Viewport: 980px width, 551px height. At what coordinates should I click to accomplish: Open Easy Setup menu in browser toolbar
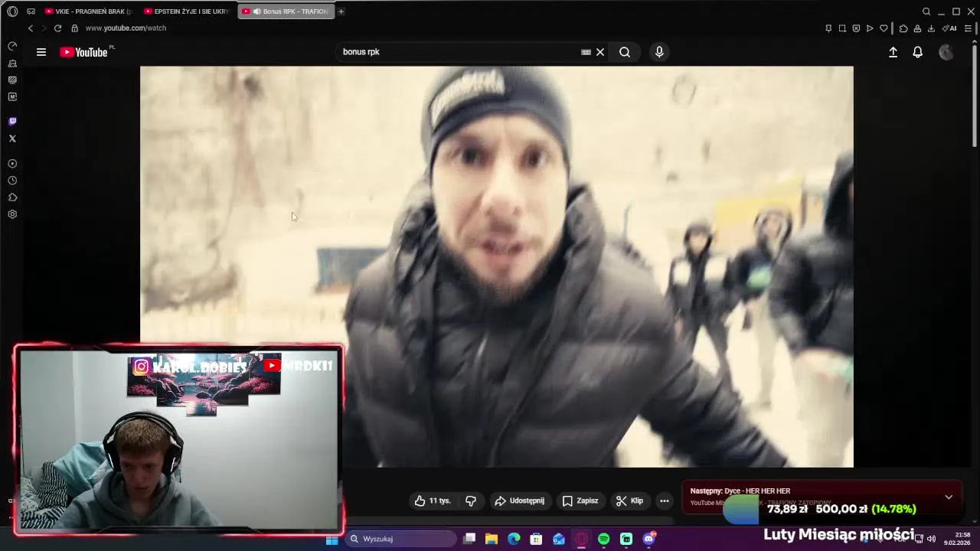[968, 28]
